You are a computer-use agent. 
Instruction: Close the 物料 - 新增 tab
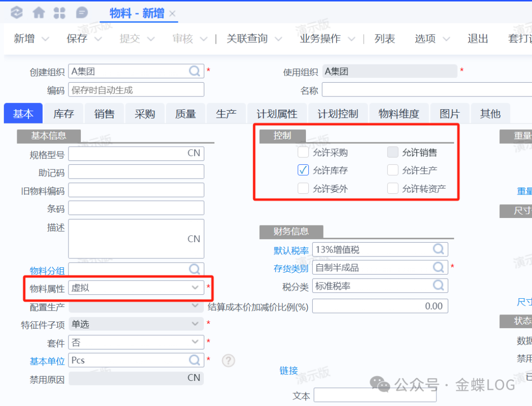click(172, 14)
